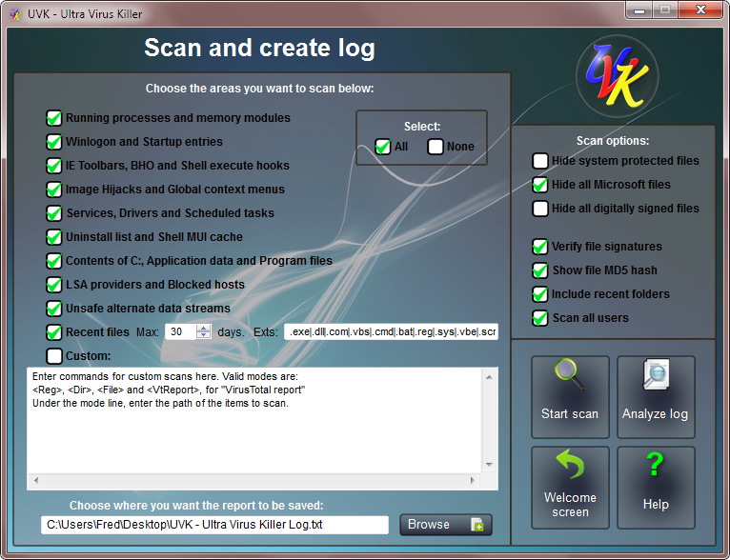Click the Browse button
Screen dimensions: 730x560
[446, 525]
